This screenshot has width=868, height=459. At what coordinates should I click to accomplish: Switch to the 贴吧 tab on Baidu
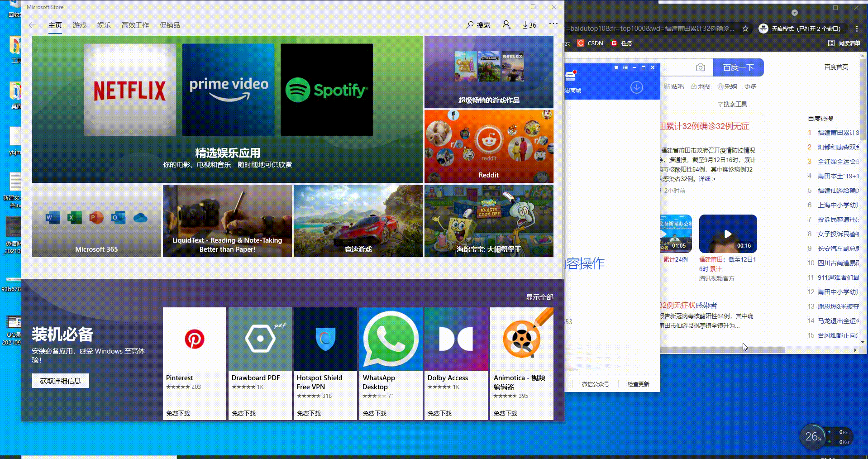674,86
